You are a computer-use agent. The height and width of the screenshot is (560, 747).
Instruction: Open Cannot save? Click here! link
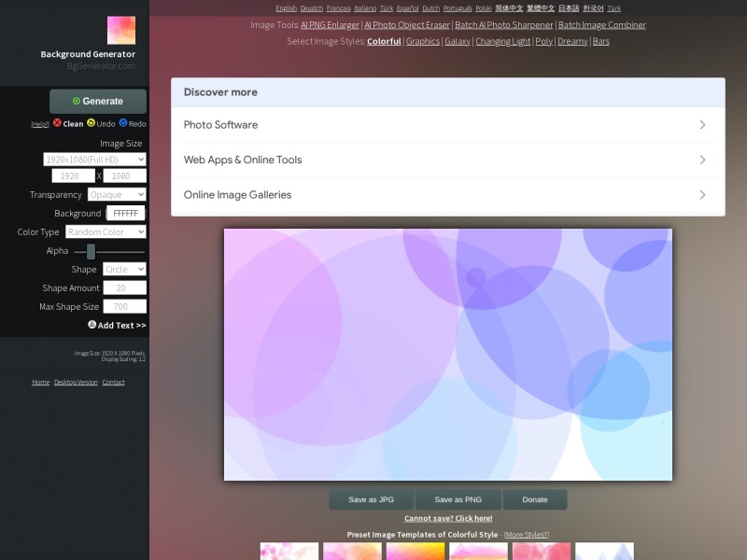(448, 518)
